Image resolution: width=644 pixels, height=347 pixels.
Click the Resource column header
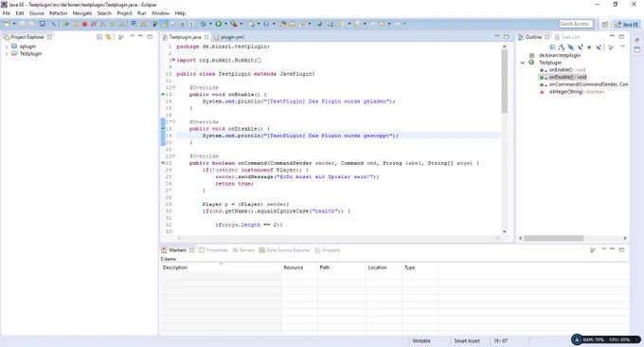pyautogui.click(x=299, y=267)
